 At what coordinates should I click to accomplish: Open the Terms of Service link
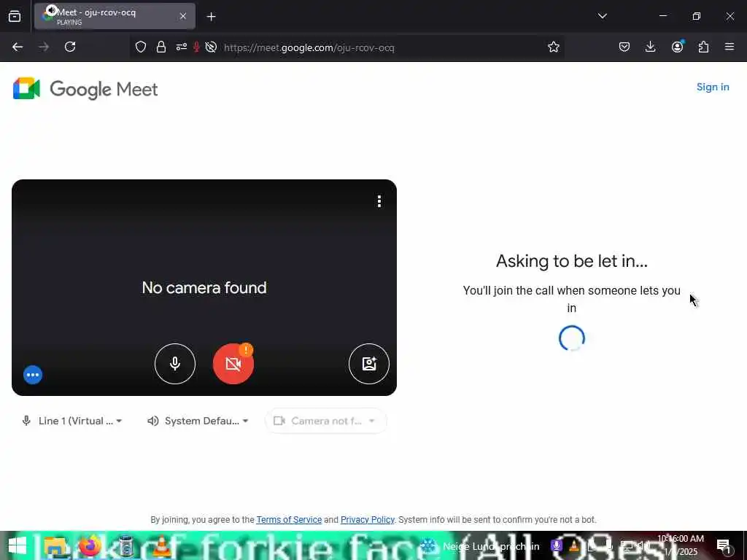[289, 519]
